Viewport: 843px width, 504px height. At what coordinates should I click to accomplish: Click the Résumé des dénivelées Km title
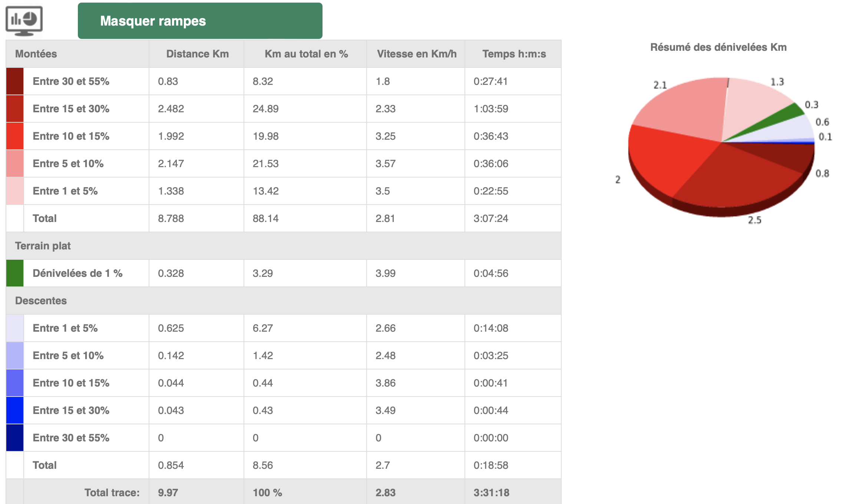(x=718, y=47)
